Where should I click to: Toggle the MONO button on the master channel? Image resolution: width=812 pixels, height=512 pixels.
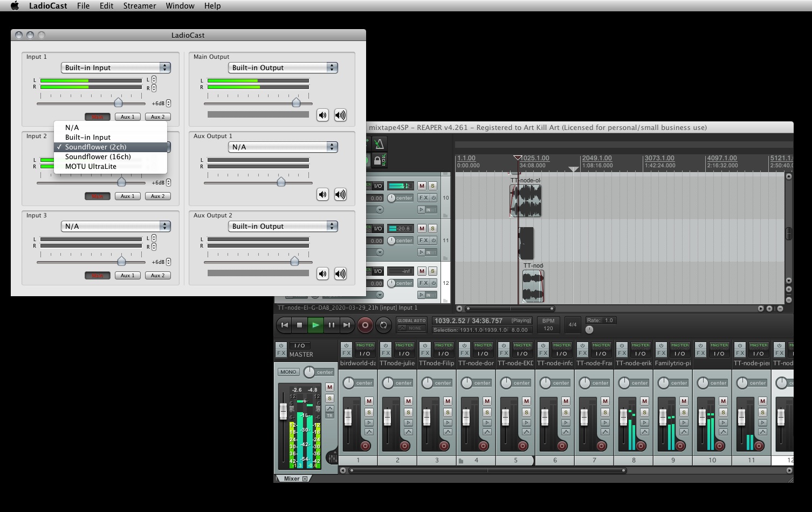288,372
